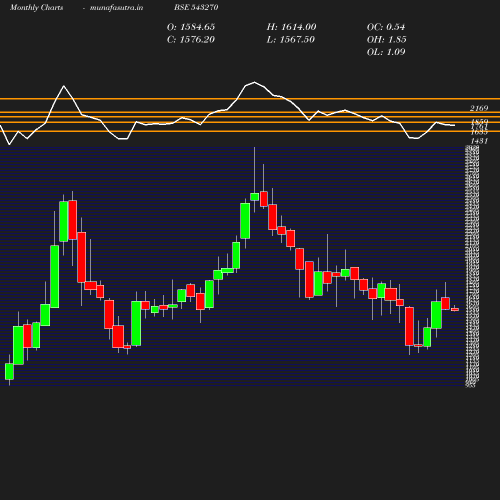Select the high value "H: 1614.00"
The image size is (500, 500).
(x=291, y=27)
